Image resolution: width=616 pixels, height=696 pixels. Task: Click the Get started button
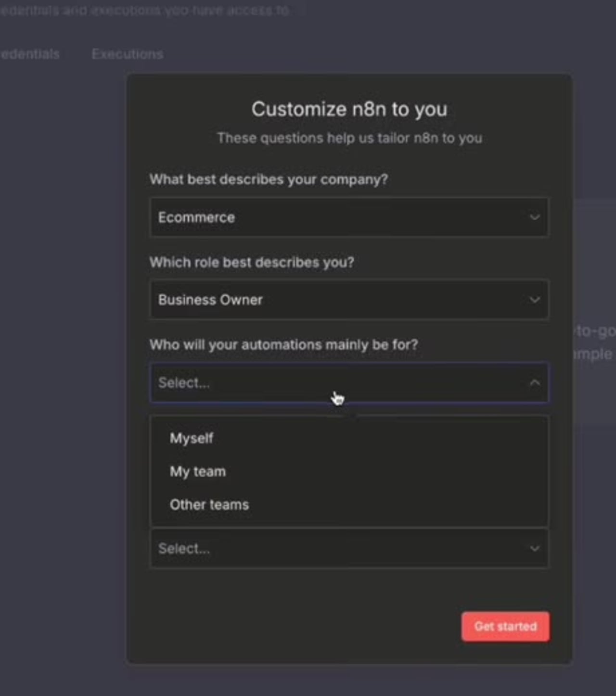pos(505,626)
